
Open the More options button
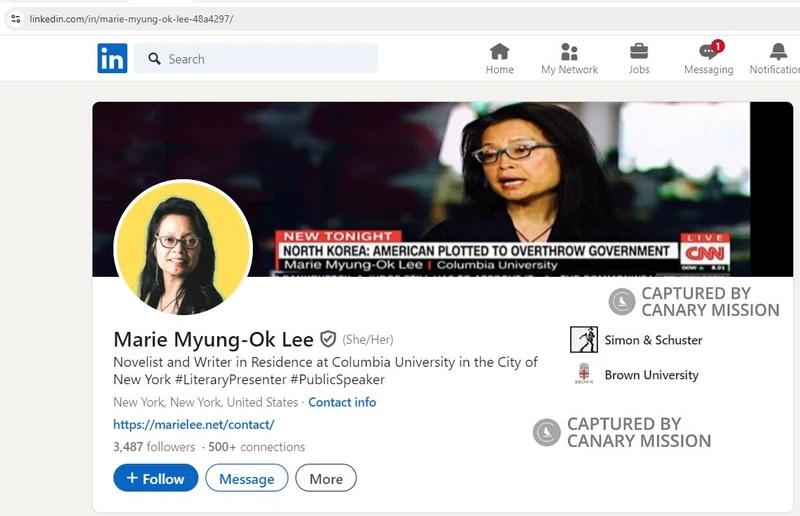(326, 478)
